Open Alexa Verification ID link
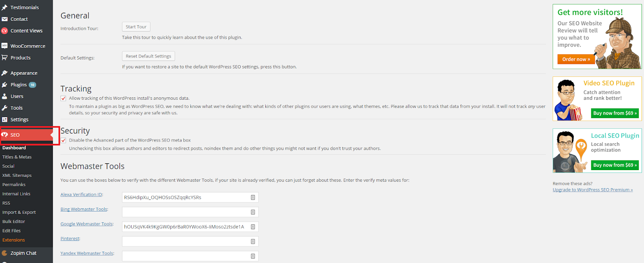The image size is (644, 263). [x=81, y=195]
